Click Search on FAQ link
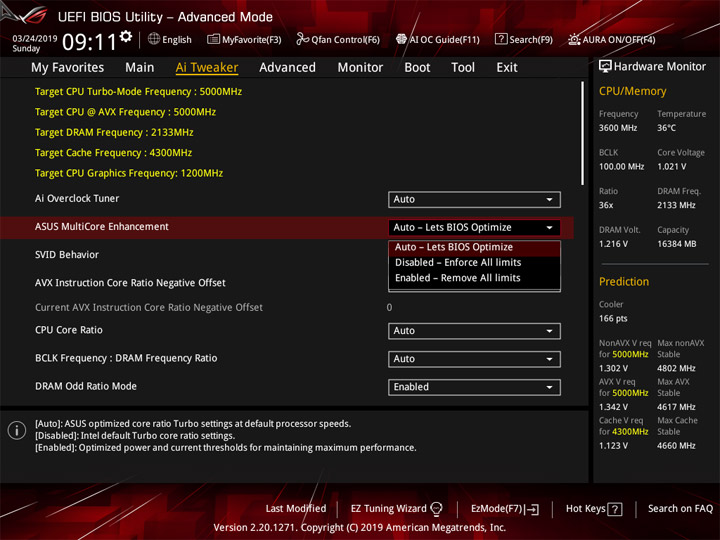The image size is (720, 540). [680, 509]
